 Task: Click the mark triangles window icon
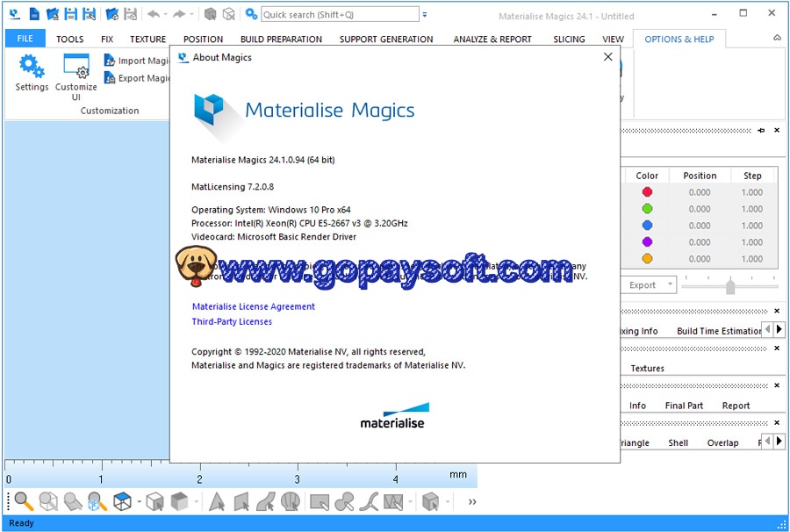coord(393,501)
